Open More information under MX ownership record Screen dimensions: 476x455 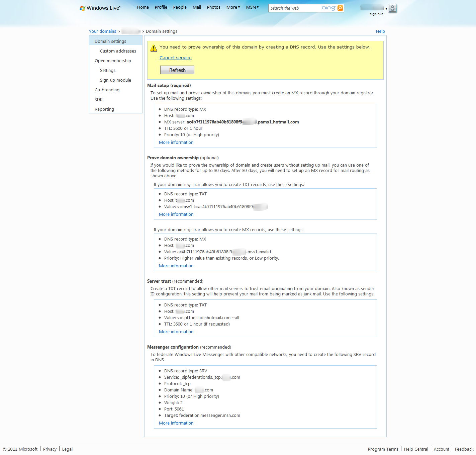coord(176,266)
